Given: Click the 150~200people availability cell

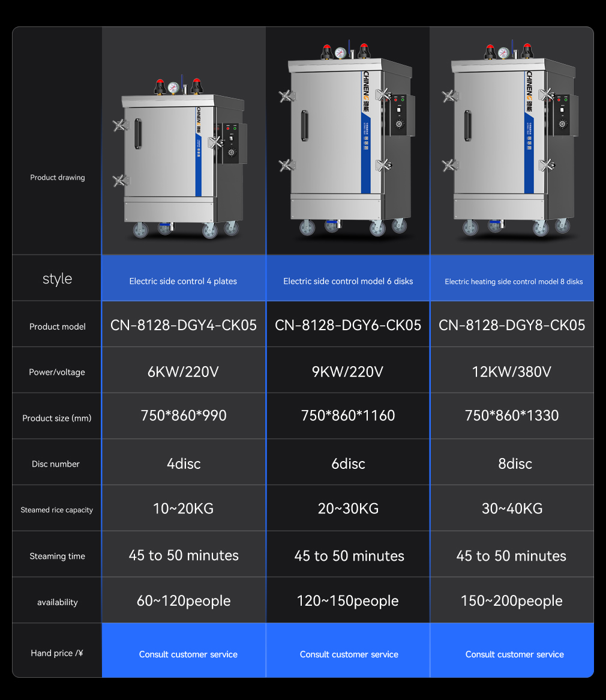Looking at the screenshot, I should tap(511, 601).
